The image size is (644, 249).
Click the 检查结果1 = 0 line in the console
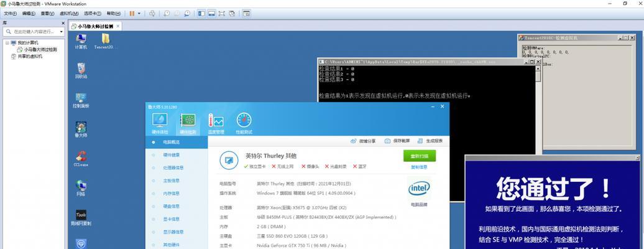(x=336, y=68)
